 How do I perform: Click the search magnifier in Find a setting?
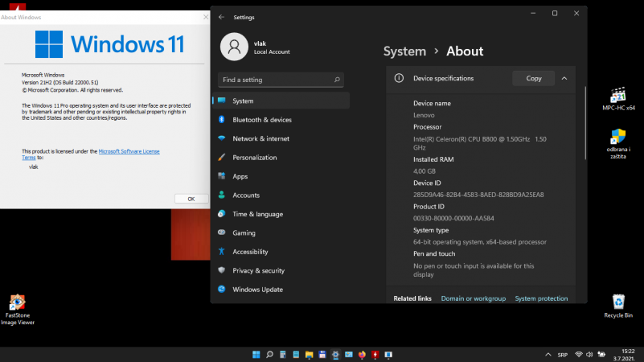pos(337,80)
